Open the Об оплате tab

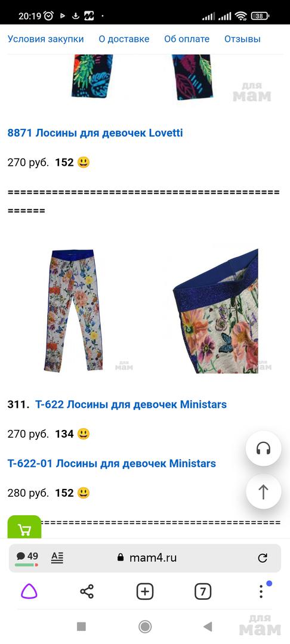(187, 39)
